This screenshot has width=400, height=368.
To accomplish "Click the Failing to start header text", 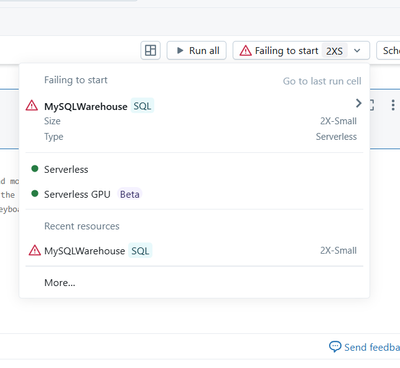I will click(x=76, y=80).
